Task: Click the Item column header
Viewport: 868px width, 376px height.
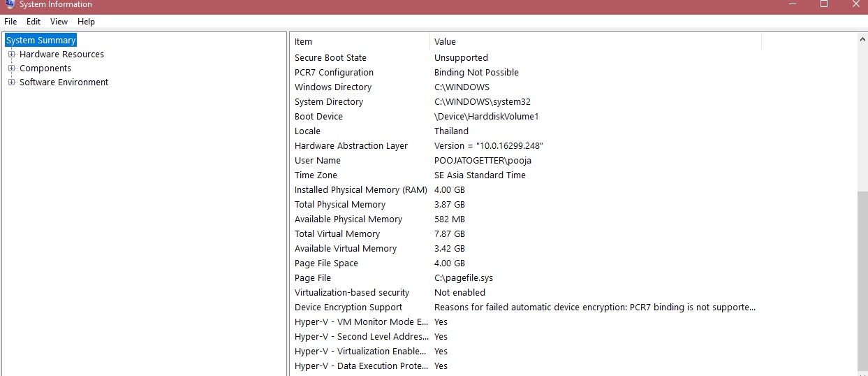Action: tap(360, 42)
